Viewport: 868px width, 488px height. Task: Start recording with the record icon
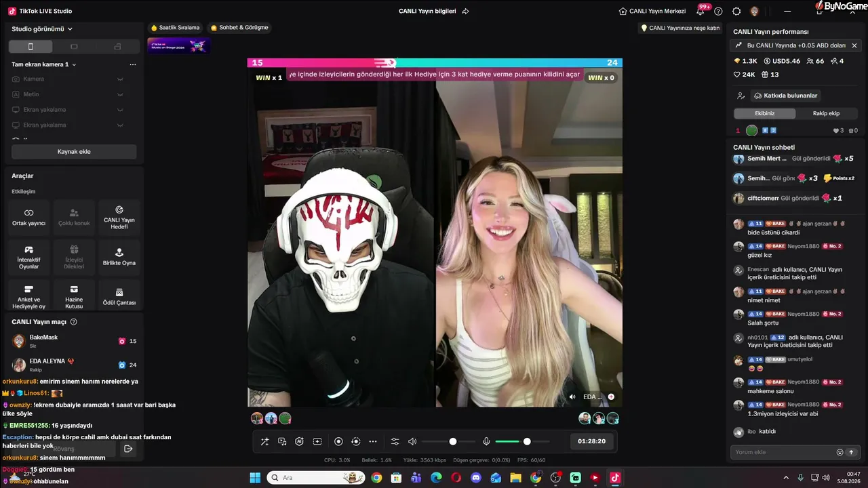338,442
